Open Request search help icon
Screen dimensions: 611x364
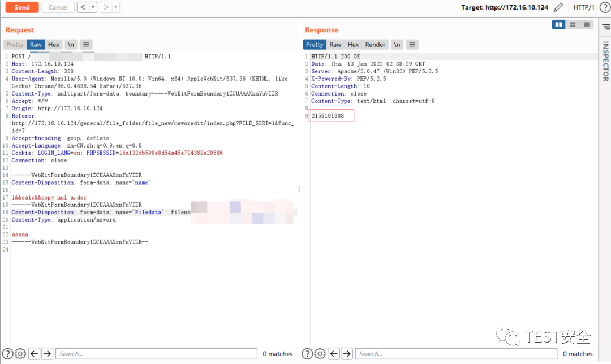click(x=8, y=353)
